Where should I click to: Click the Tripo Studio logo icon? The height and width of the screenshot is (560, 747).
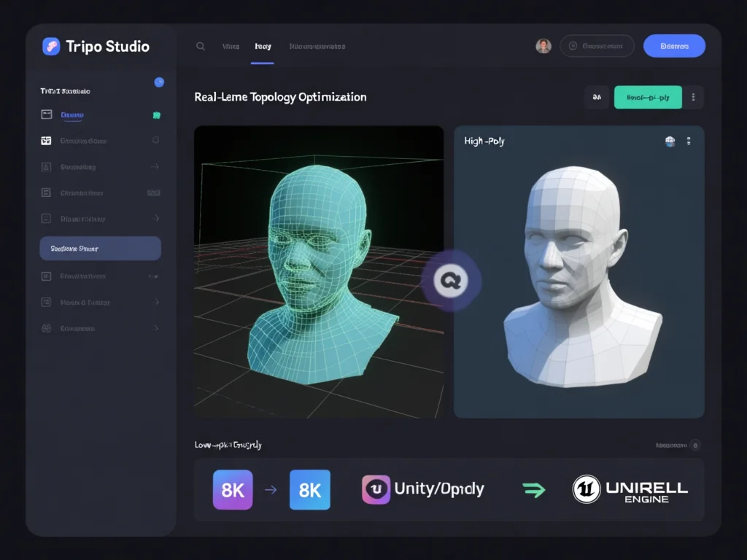51,47
